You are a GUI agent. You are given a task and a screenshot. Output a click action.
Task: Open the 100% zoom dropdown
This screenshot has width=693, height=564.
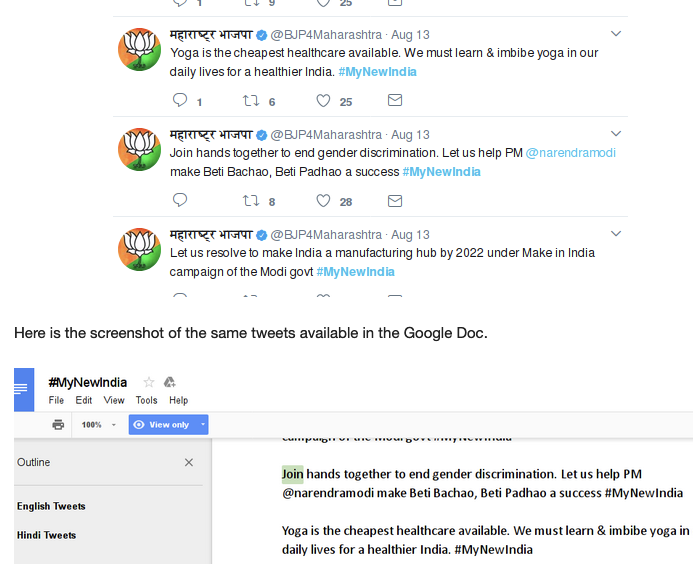click(98, 425)
